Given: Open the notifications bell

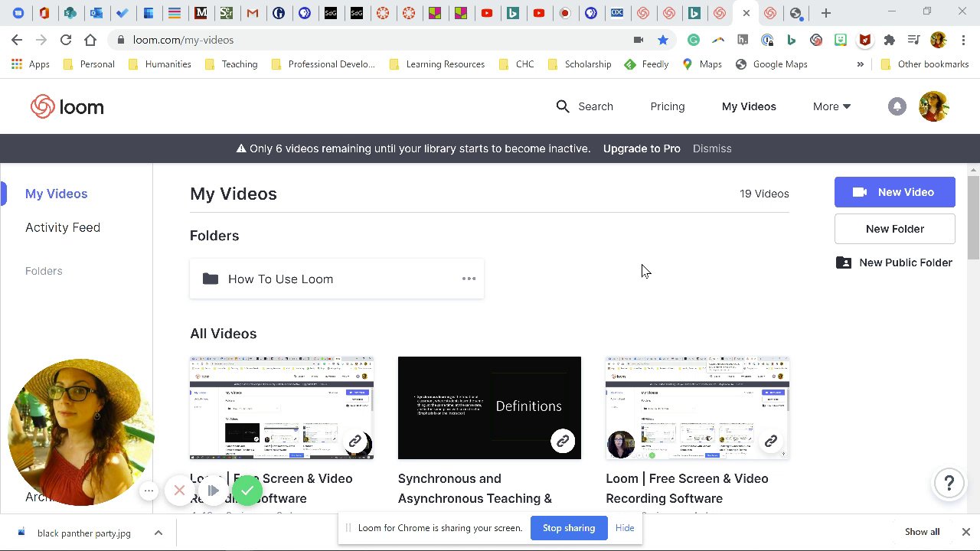Looking at the screenshot, I should point(897,106).
